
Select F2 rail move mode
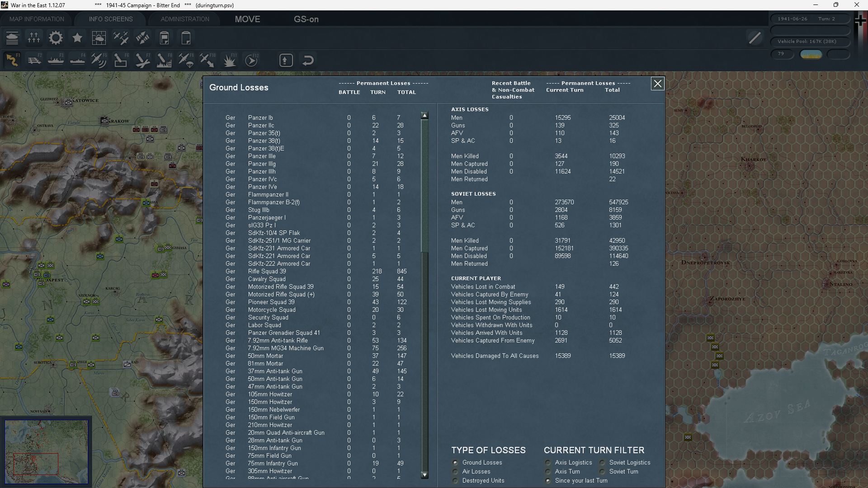click(x=34, y=60)
